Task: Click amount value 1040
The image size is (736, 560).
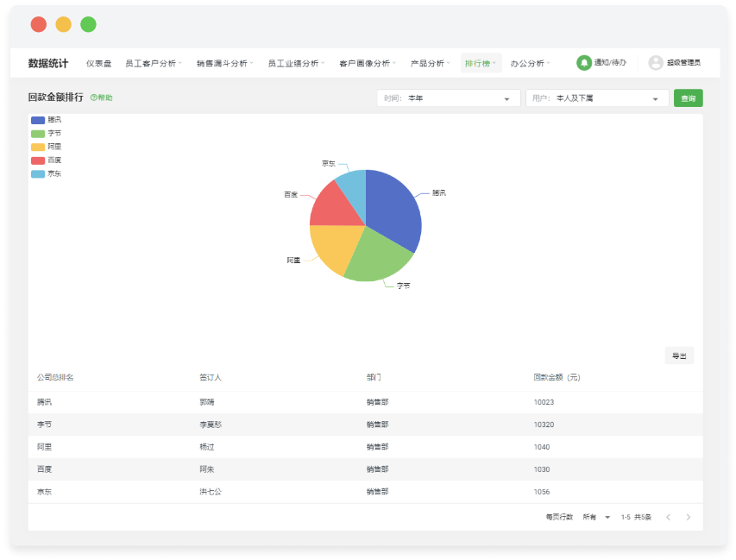Action: [x=542, y=447]
